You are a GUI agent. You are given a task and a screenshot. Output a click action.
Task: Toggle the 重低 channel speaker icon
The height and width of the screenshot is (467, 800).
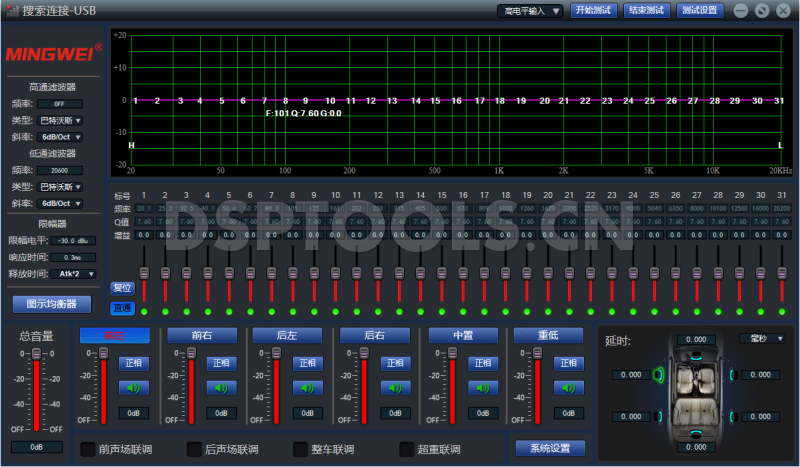(569, 388)
